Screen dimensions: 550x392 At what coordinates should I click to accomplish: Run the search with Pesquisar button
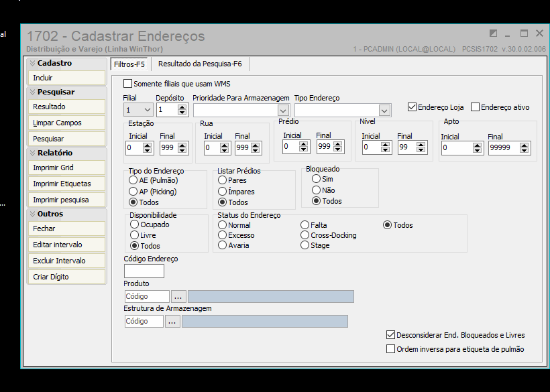[66, 139]
